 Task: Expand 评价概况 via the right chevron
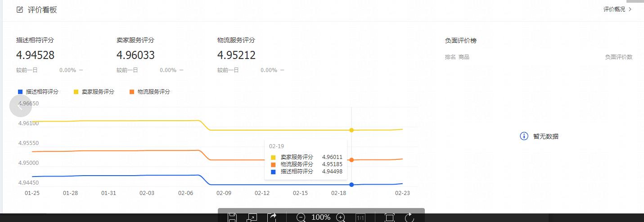(x=630, y=9)
